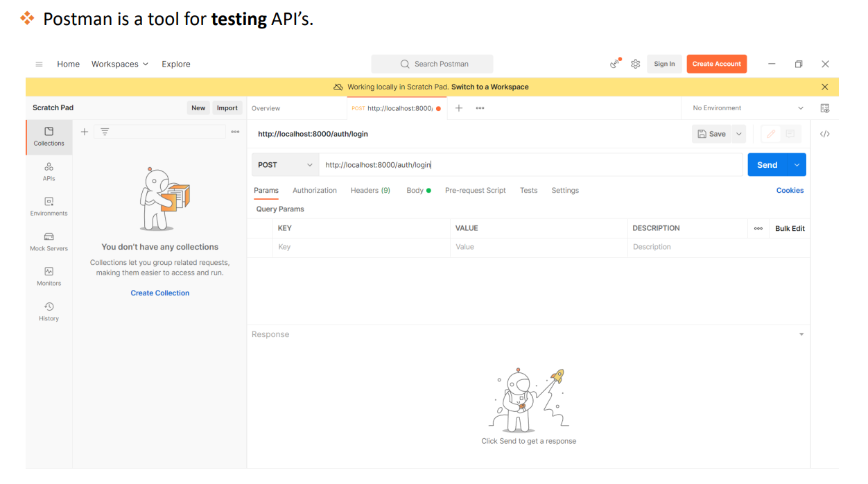Switch to the Headers tab
The width and height of the screenshot is (868, 484).
[370, 190]
